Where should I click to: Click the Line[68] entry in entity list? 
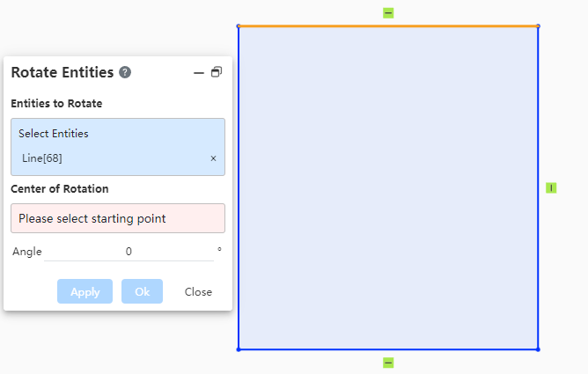point(42,158)
